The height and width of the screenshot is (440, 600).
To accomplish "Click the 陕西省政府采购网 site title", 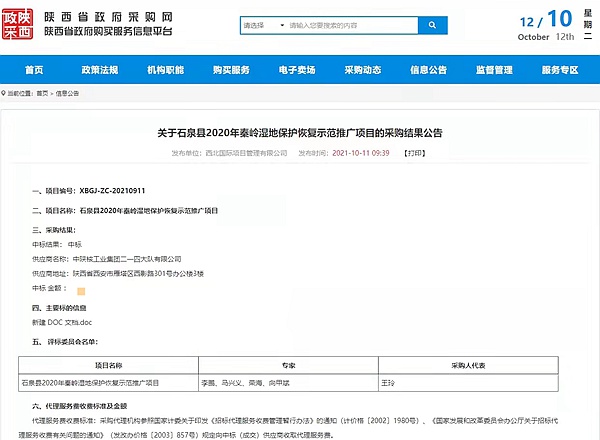I will 100,17.
